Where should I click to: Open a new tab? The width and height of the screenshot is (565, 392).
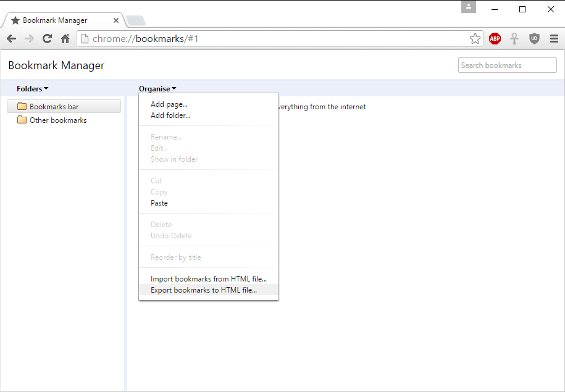click(135, 20)
